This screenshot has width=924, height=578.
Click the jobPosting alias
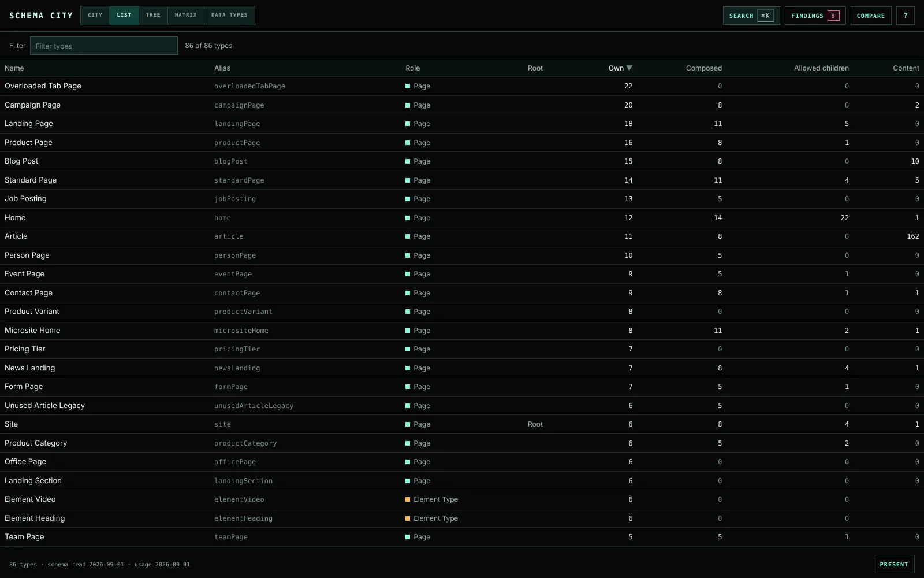click(x=235, y=199)
